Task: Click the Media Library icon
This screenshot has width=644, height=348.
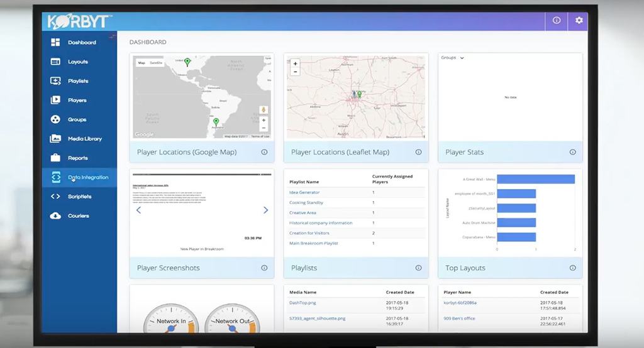Action: (55, 139)
